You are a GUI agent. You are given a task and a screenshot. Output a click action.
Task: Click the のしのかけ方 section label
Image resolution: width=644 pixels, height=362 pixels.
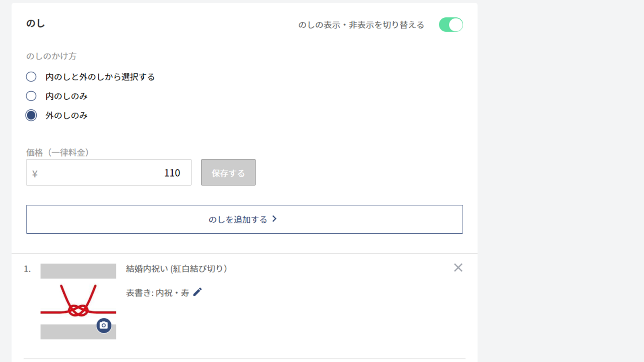pyautogui.click(x=52, y=56)
